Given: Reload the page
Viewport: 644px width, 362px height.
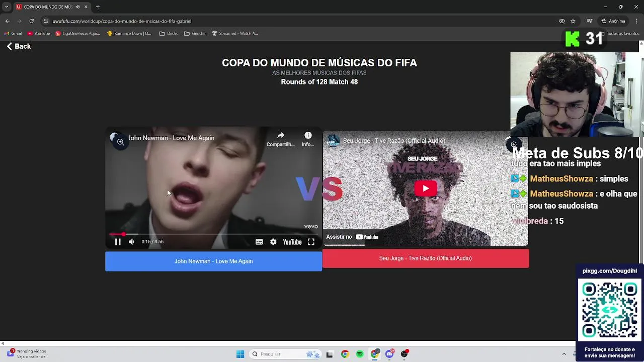Looking at the screenshot, I should (31, 21).
